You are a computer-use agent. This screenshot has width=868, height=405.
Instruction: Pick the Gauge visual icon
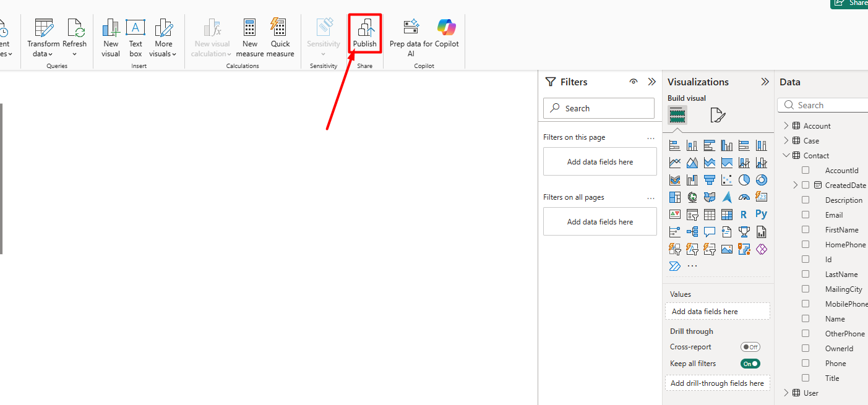tap(744, 197)
